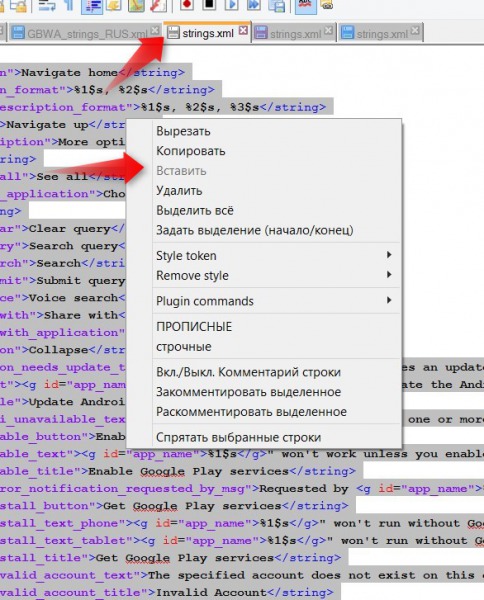Select the active strings.xml tab

207,33
